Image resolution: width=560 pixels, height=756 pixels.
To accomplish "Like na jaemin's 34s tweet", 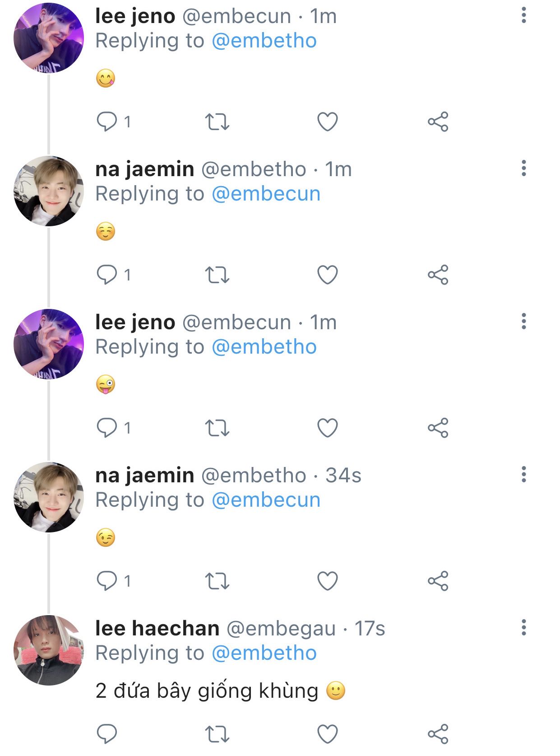I will click(x=328, y=581).
